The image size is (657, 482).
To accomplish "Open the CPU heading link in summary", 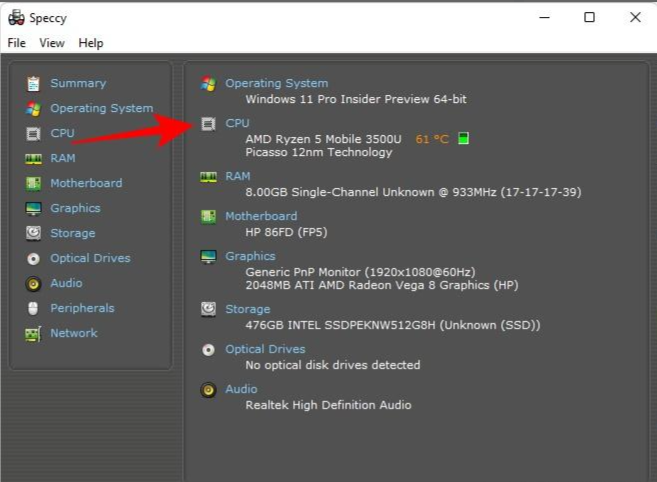I will (237, 123).
